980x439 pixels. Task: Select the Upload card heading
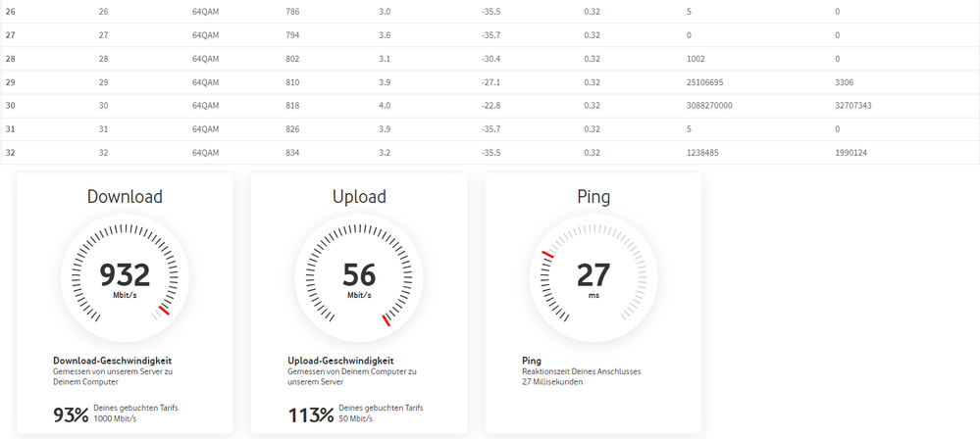(x=359, y=197)
